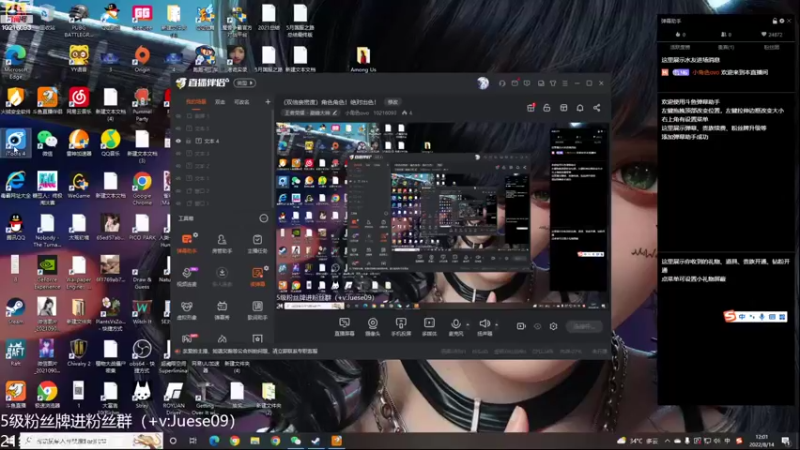This screenshot has height=450, width=800.
Task: Click the taskbar clock showing 12:01
Action: click(761, 441)
